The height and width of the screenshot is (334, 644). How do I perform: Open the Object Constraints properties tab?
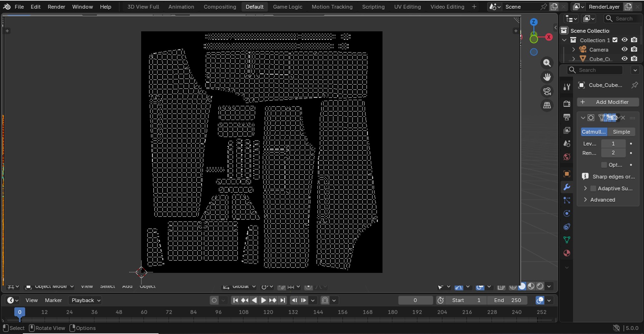pos(567,227)
